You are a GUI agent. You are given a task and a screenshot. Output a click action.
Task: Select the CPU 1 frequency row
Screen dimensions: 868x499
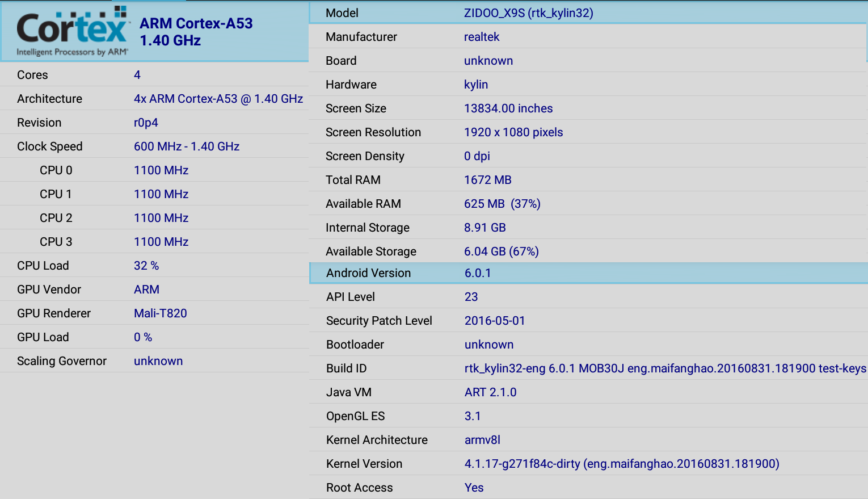click(154, 194)
